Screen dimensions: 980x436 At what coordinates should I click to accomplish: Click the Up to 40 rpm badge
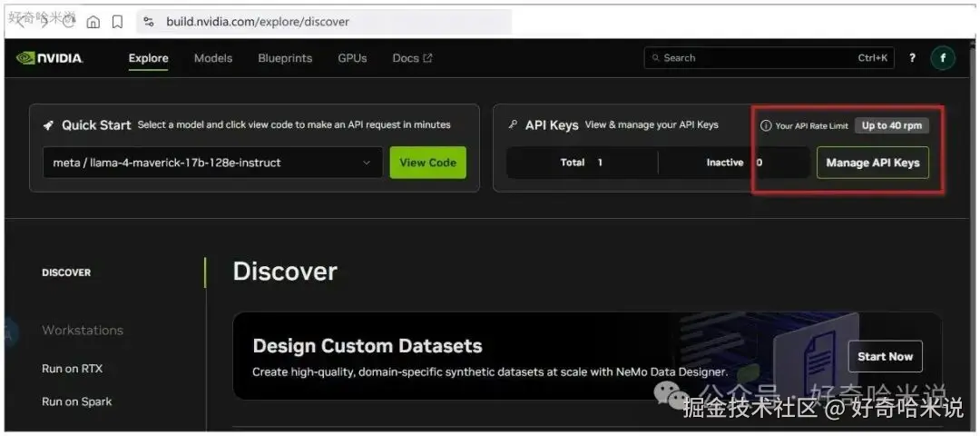click(892, 125)
